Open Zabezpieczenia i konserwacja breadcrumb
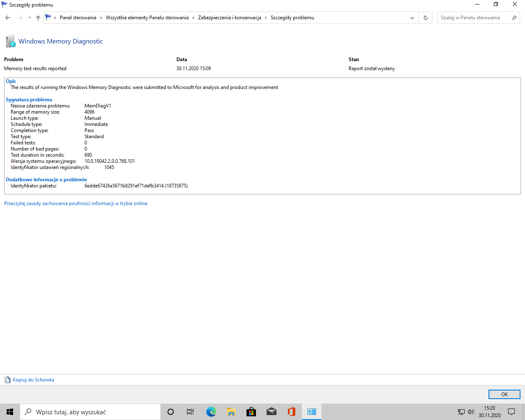This screenshot has width=525, height=420. point(230,18)
